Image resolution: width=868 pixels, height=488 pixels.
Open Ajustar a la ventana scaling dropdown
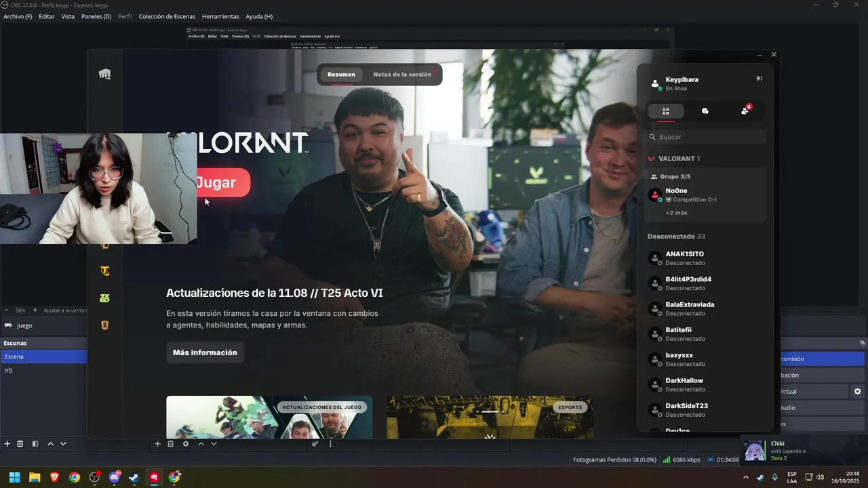pos(65,310)
